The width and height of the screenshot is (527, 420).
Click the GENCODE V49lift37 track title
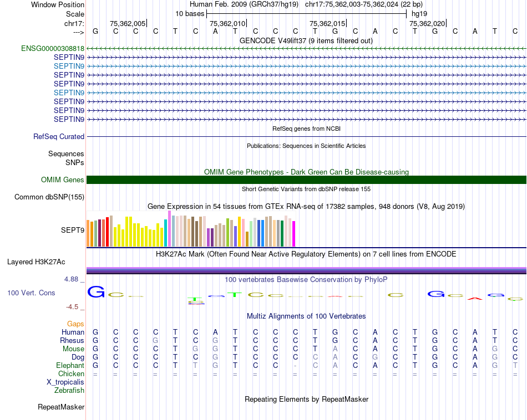click(306, 40)
